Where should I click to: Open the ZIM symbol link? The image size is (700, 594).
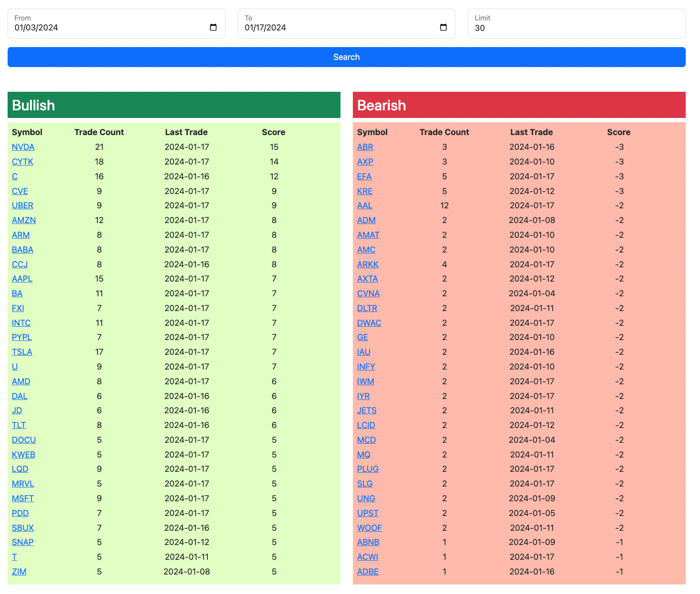click(19, 572)
